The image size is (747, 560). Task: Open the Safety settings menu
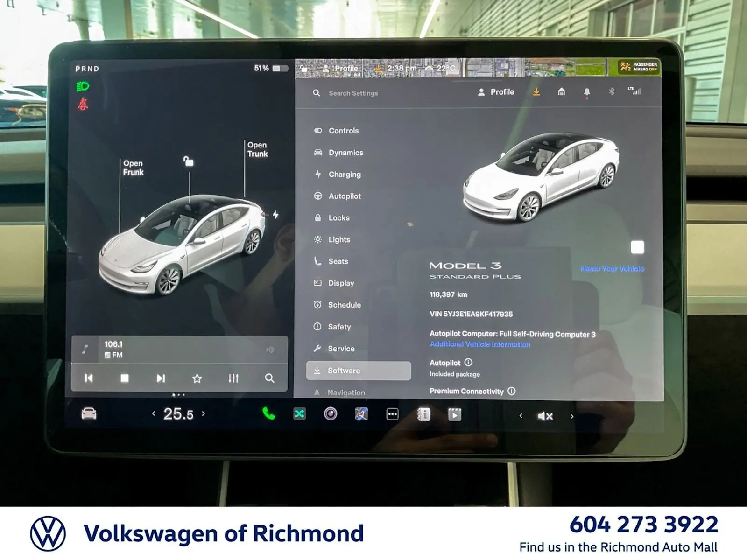(x=332, y=327)
